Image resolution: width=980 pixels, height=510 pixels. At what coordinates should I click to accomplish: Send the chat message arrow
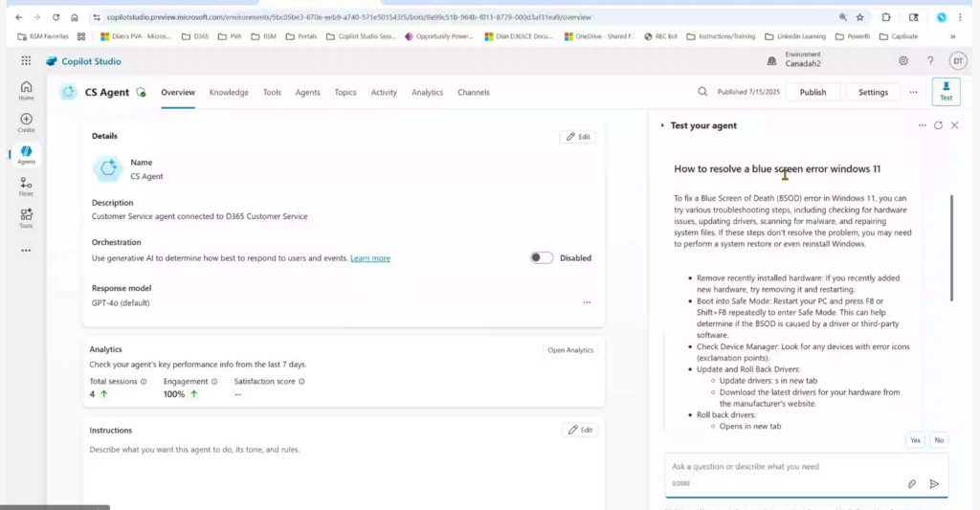click(934, 484)
